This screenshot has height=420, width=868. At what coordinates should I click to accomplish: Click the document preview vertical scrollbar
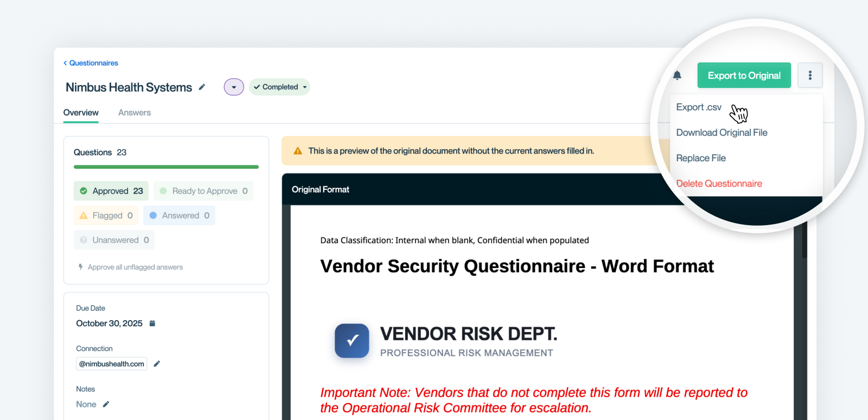[805, 241]
